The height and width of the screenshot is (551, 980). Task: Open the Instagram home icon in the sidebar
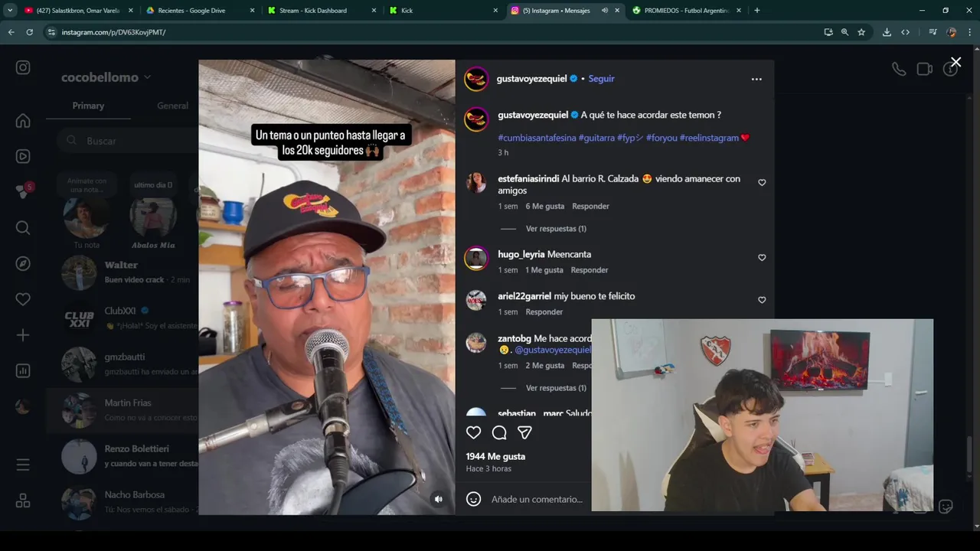(23, 121)
